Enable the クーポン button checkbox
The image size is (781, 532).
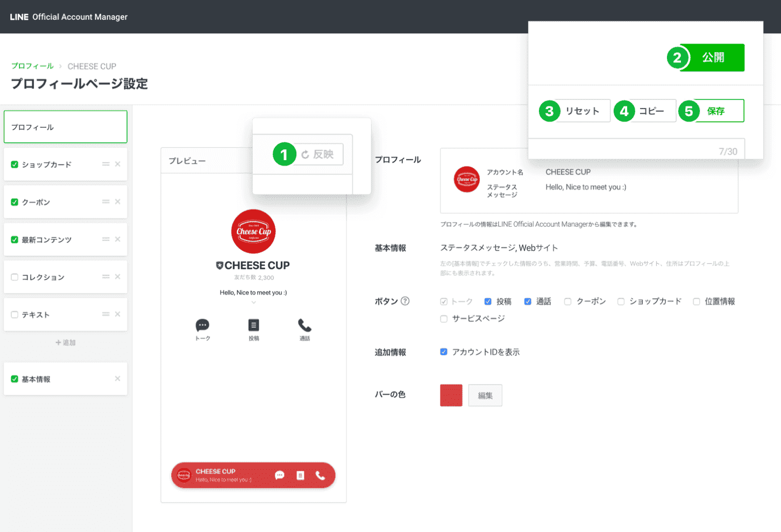click(x=567, y=301)
